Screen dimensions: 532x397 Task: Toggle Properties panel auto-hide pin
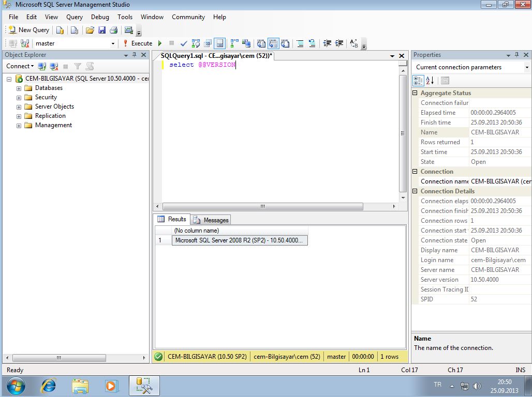(516, 55)
